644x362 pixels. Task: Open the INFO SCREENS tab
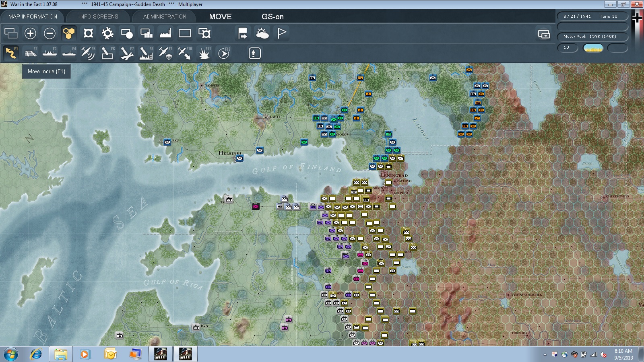[99, 16]
